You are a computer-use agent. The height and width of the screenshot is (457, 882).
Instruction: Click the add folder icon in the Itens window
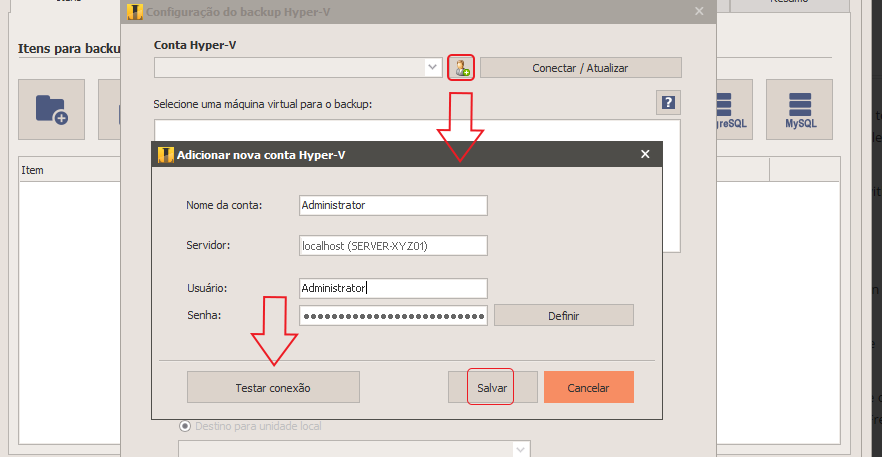click(x=51, y=109)
